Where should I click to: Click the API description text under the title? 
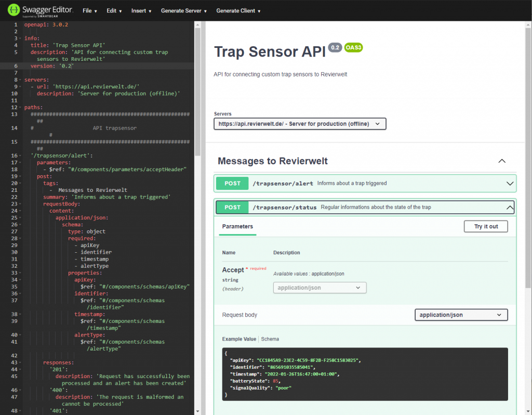(x=280, y=74)
